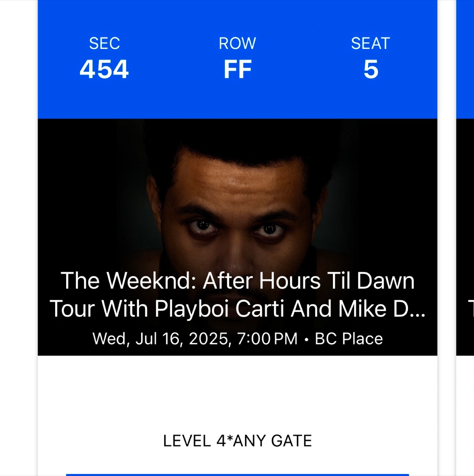
Task: Tap the ROW label
Action: click(x=237, y=43)
